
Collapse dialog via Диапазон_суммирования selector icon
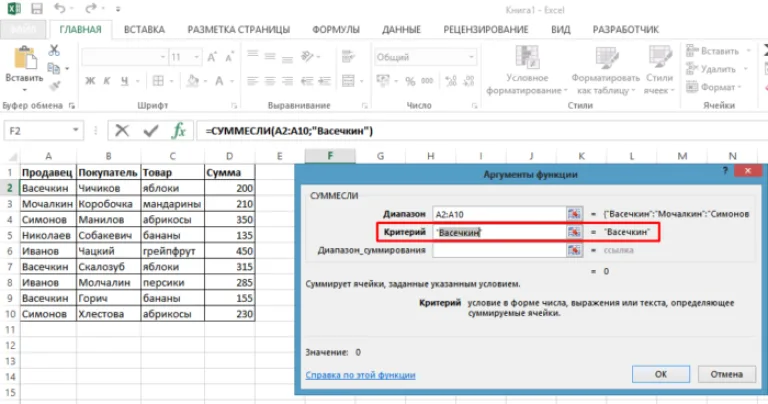(x=574, y=250)
